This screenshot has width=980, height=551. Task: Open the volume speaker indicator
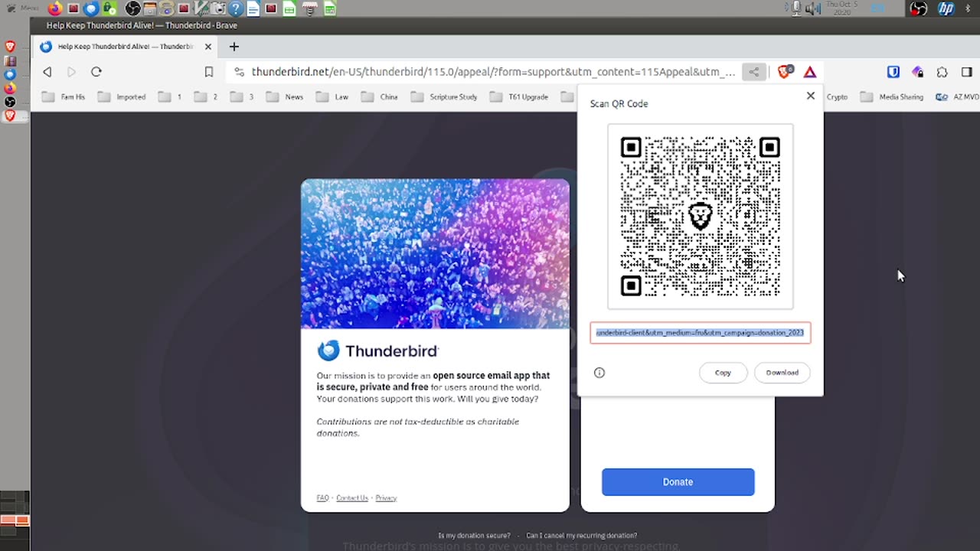(x=813, y=8)
